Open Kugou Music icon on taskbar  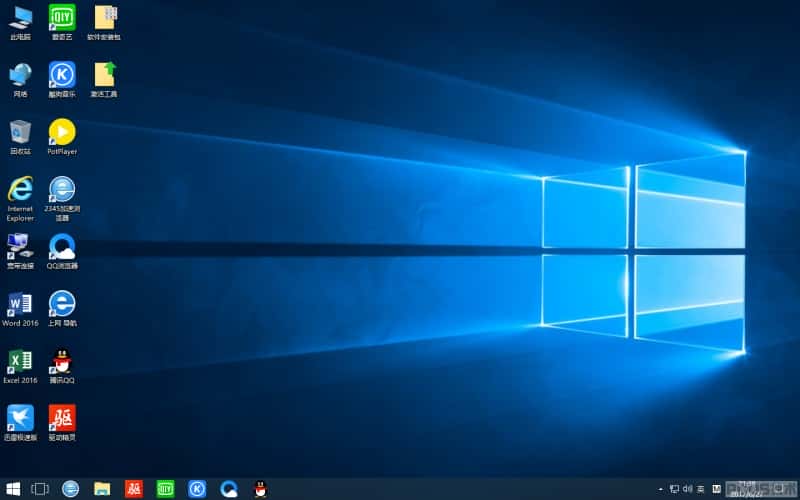point(197,489)
